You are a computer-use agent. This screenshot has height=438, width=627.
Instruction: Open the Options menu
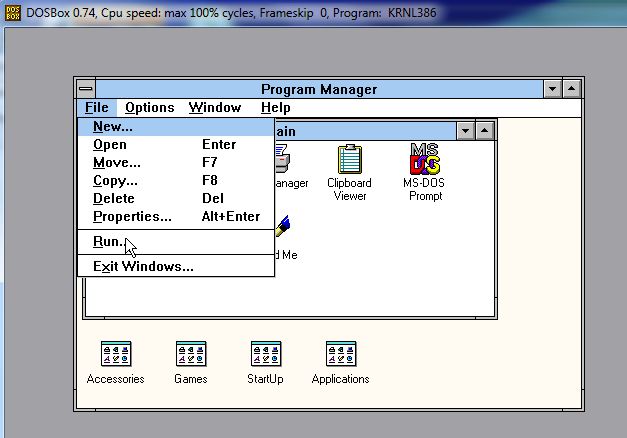(x=150, y=108)
